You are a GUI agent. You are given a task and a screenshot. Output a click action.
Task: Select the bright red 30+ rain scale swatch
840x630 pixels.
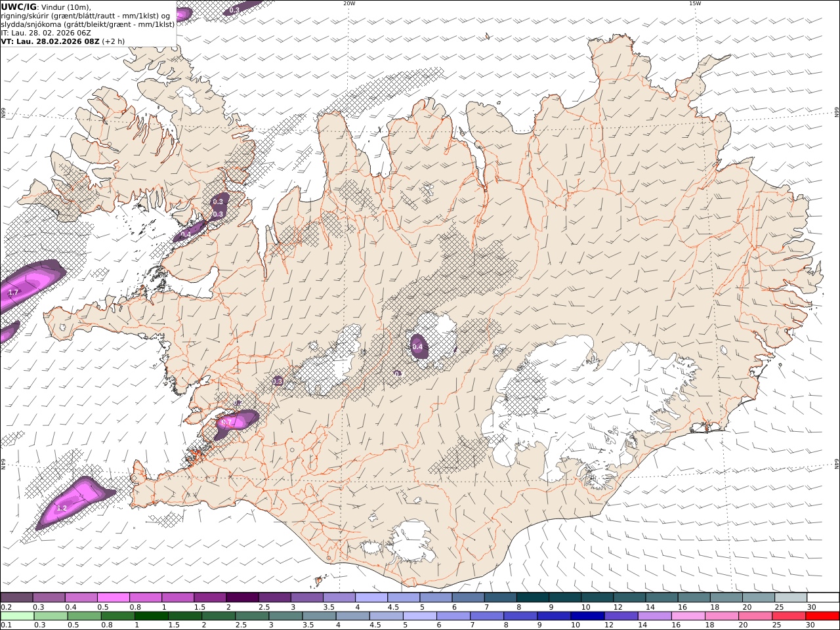[x=822, y=616]
